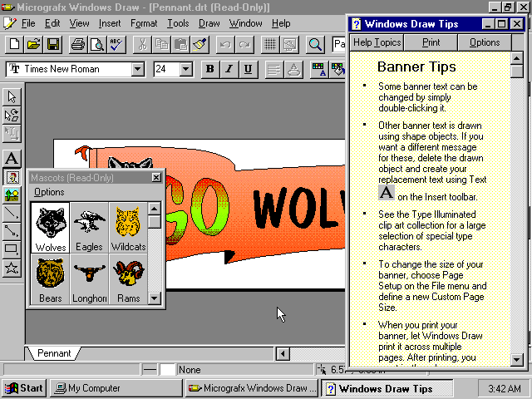Click horizontal scroll left arrow of canvas
The width and height of the screenshot is (532, 399).
coord(283,354)
